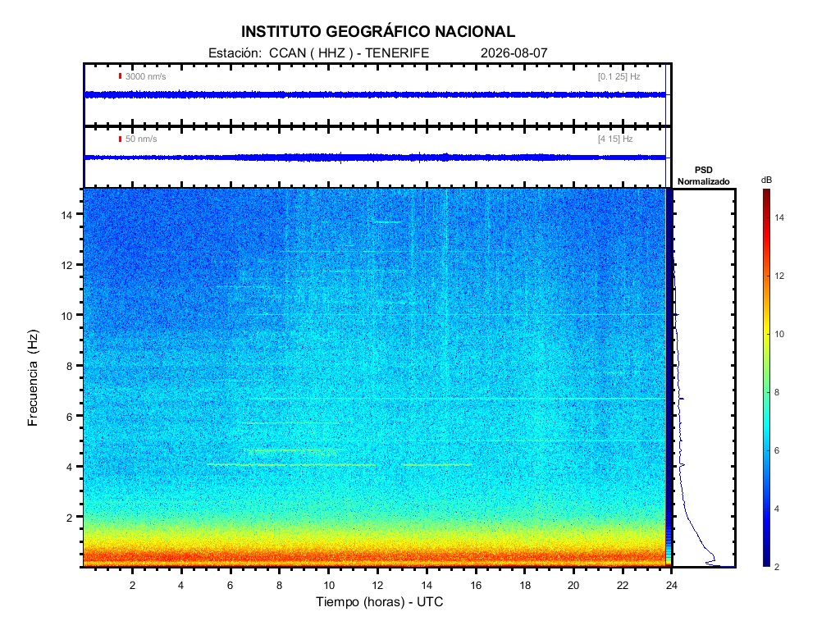Click the station label CCAN ( HHZ ) - TENERIFE
Image resolution: width=840 pixels, height=630 pixels.
349,53
